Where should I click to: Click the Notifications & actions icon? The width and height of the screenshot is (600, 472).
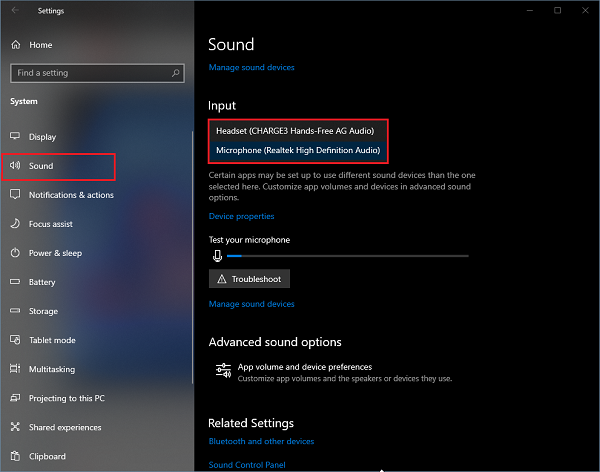tap(15, 195)
